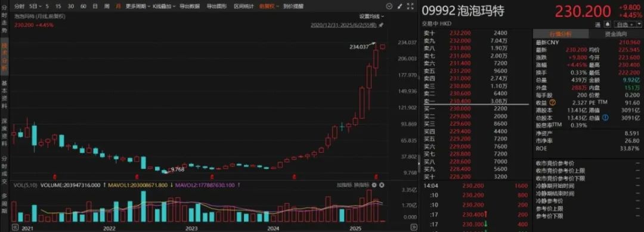Click the 234.037 high price label
644x232 pixels.
coord(359,47)
